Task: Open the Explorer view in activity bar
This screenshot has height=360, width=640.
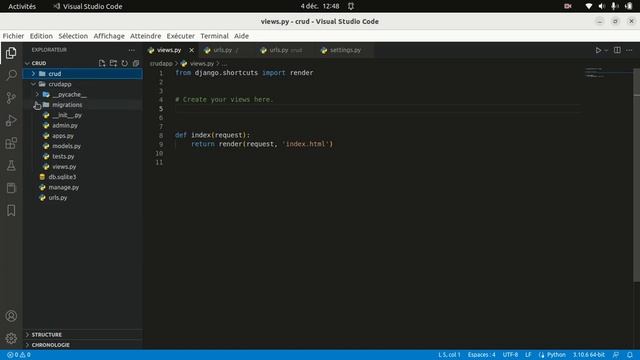Action: coord(11,53)
